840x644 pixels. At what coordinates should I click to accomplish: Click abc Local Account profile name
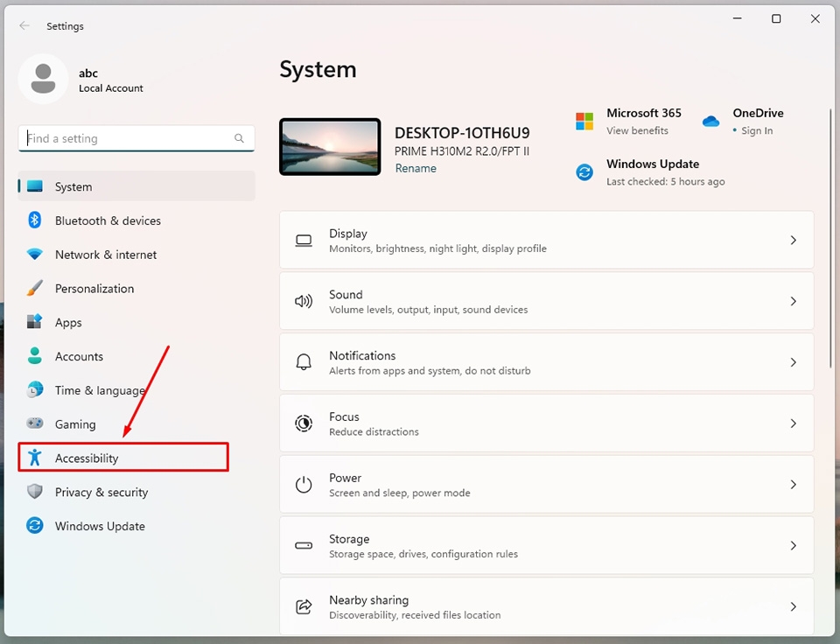(111, 80)
